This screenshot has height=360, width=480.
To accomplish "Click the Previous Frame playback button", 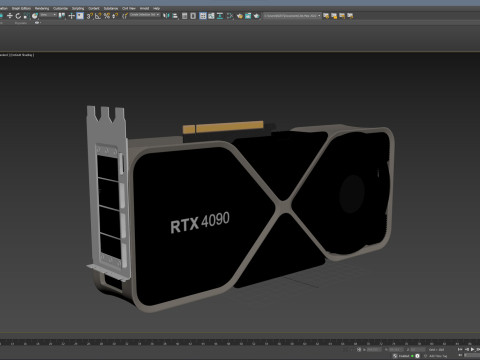I will (467, 349).
